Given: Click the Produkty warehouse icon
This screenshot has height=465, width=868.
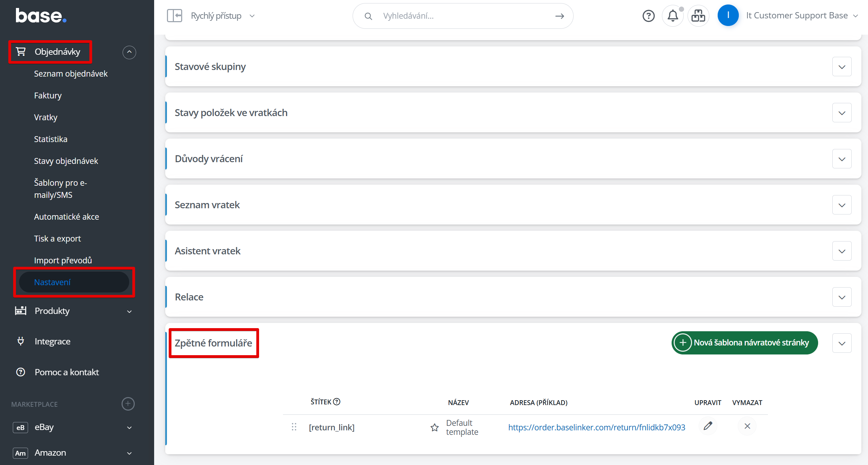Looking at the screenshot, I should pos(21,311).
